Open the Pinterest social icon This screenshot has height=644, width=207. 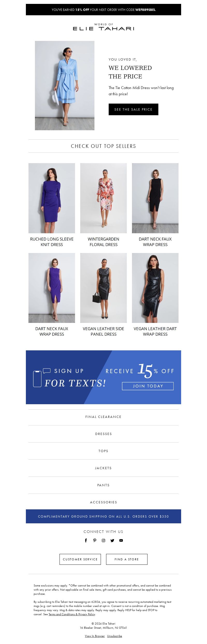95,540
